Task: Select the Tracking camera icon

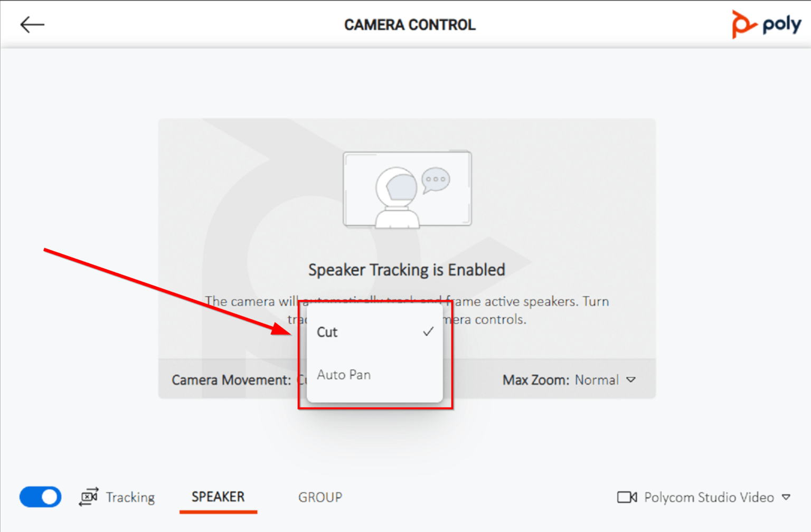Action: [x=89, y=497]
